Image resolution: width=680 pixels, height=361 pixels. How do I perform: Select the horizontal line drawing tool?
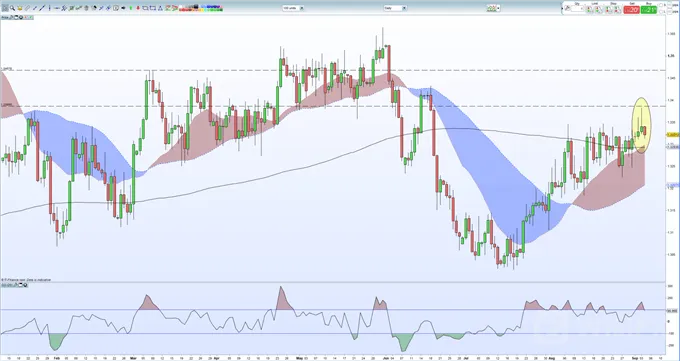coord(57,8)
